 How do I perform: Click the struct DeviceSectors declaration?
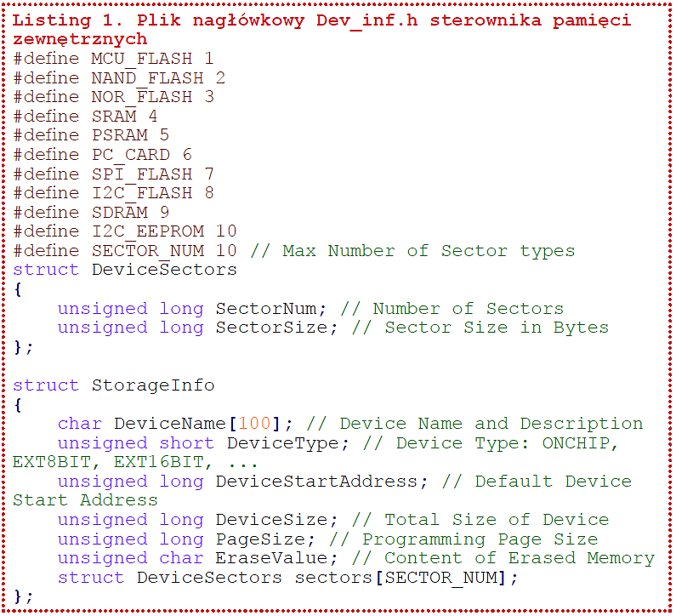125,270
